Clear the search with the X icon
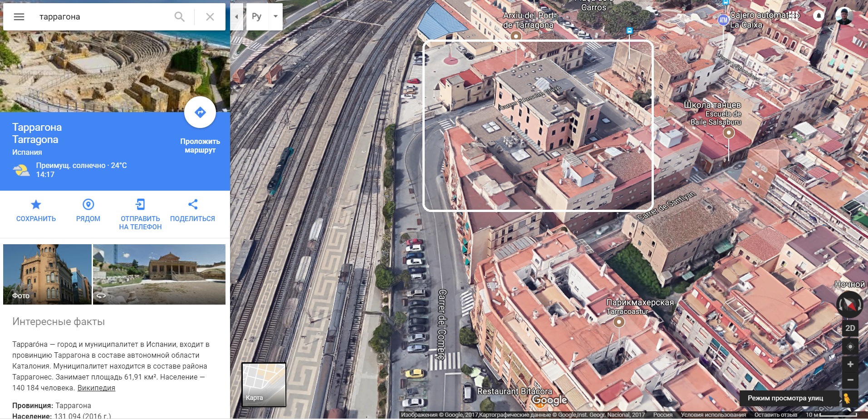Image resolution: width=868 pixels, height=419 pixels. tap(210, 17)
